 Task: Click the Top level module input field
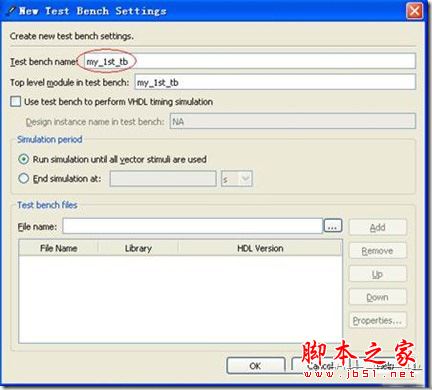[x=275, y=82]
